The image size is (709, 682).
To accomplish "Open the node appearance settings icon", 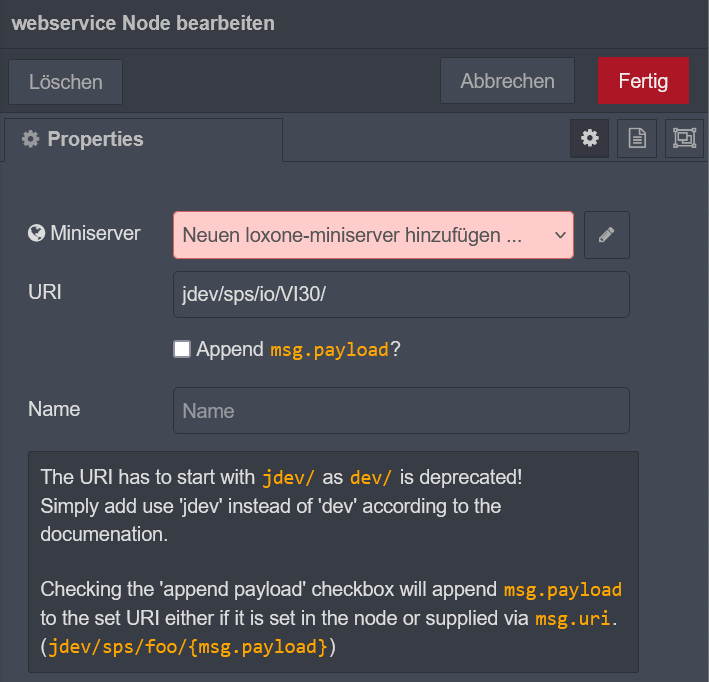I will click(684, 139).
